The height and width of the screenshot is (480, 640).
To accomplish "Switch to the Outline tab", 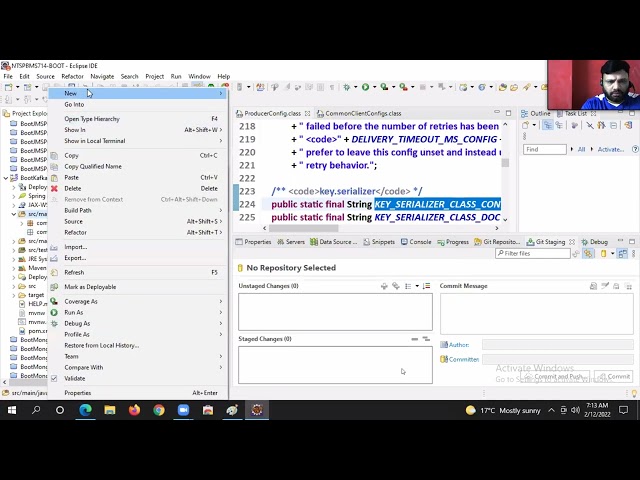I will [536, 113].
